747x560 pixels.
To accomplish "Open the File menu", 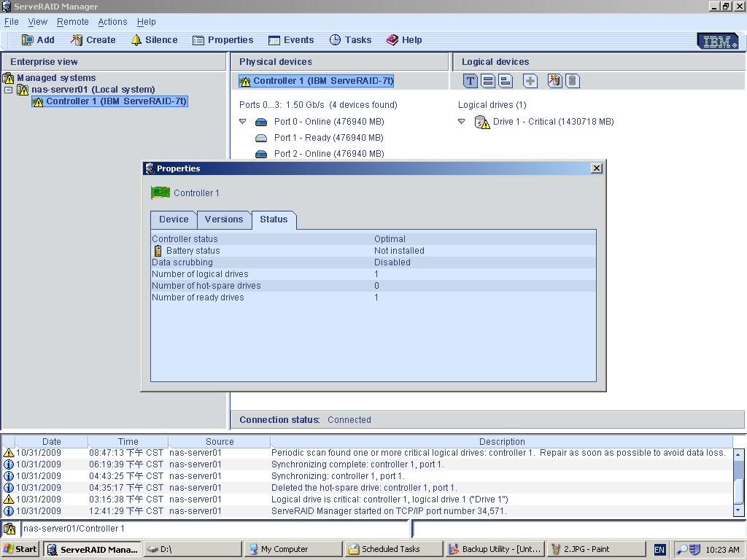I will 12,22.
